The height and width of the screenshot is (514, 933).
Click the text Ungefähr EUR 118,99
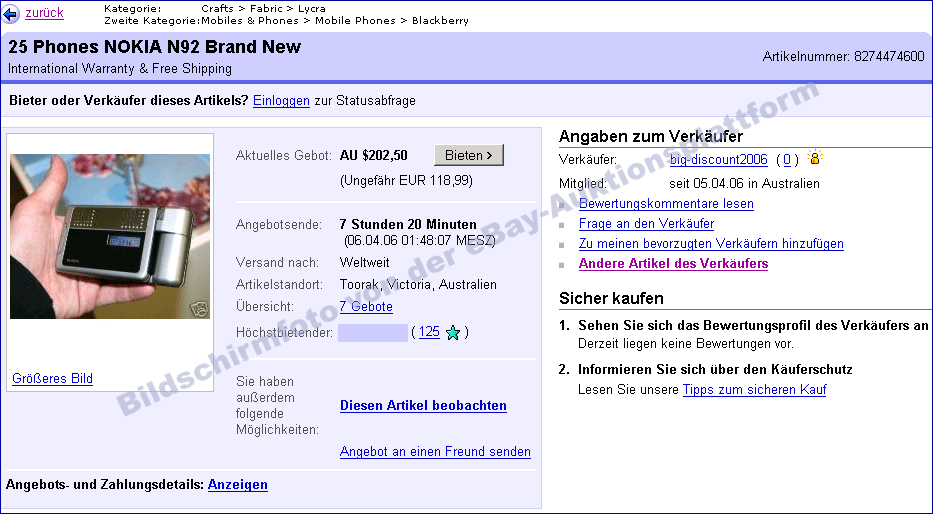pyautogui.click(x=406, y=180)
